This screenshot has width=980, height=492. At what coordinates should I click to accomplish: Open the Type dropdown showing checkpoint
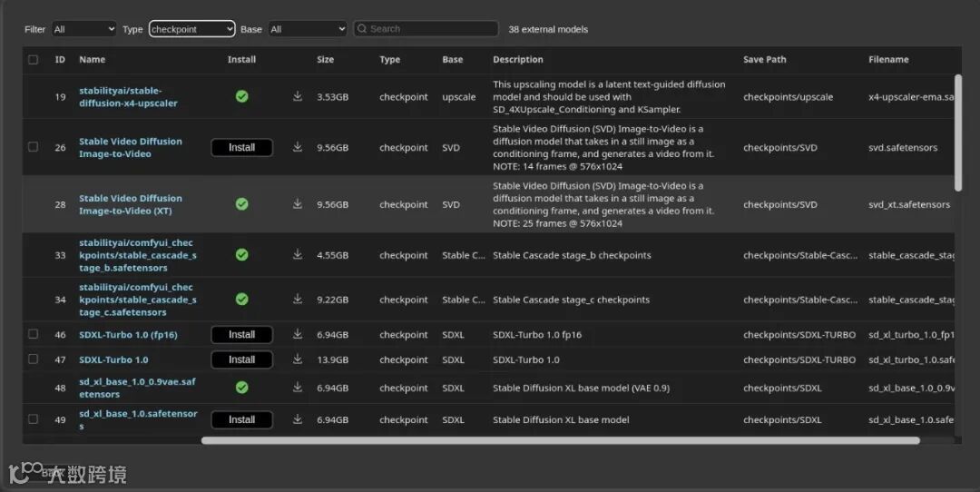click(x=191, y=29)
